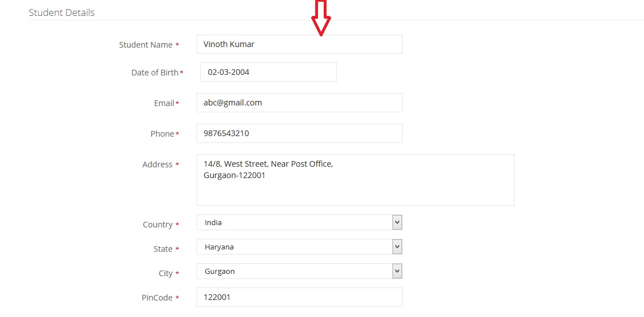Click the "Phone" text label
This screenshot has width=644, height=317.
[x=162, y=134]
